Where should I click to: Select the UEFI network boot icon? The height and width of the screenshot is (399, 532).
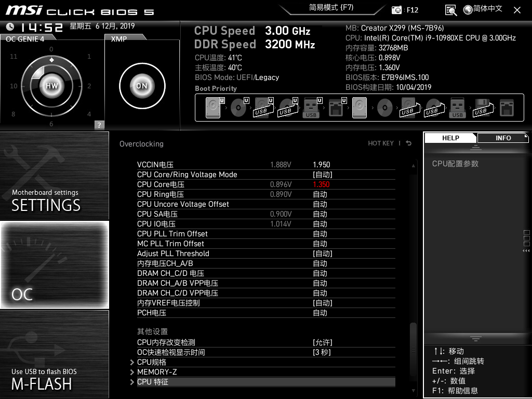tap(337, 108)
